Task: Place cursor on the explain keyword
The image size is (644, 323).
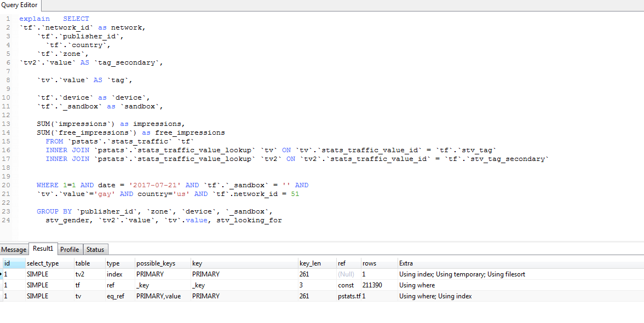Action: tap(34, 19)
